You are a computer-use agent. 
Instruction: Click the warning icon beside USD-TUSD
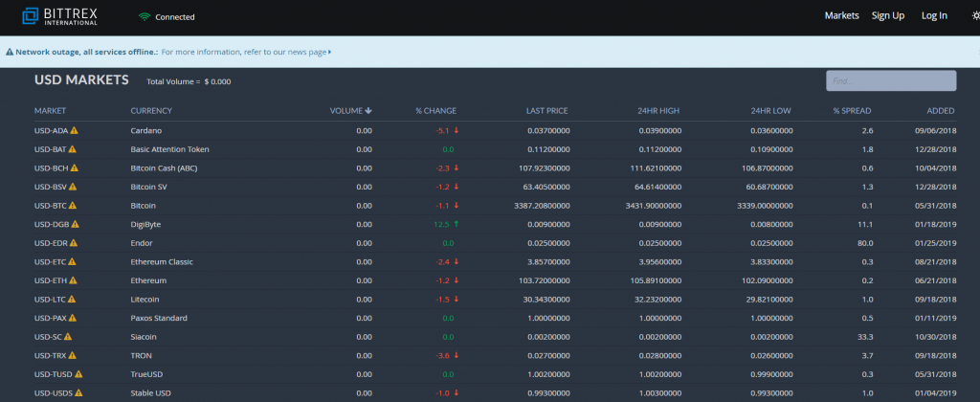[78, 374]
